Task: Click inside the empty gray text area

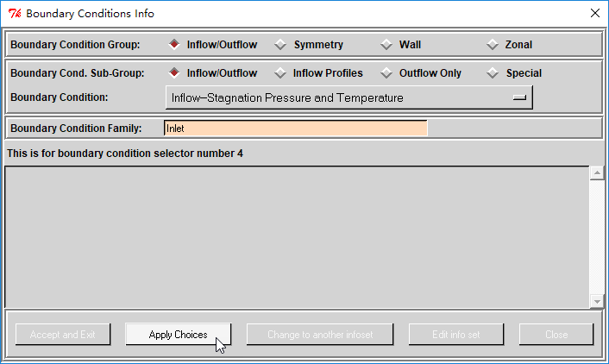Action: (297, 236)
